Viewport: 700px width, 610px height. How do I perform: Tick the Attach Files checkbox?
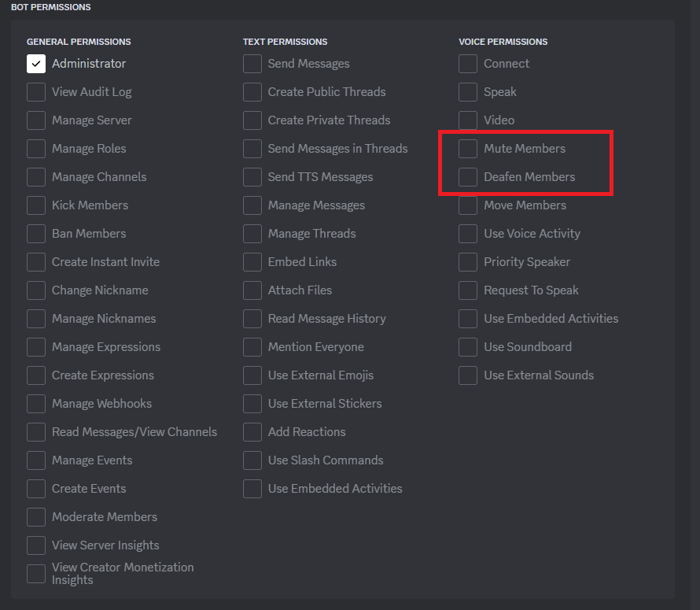(252, 290)
